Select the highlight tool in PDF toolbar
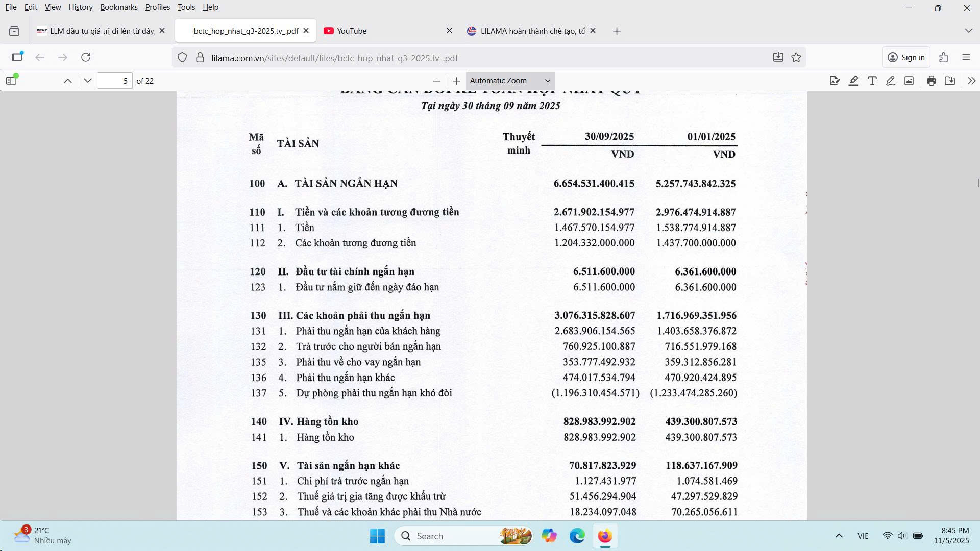This screenshot has height=551, width=980. point(853,81)
